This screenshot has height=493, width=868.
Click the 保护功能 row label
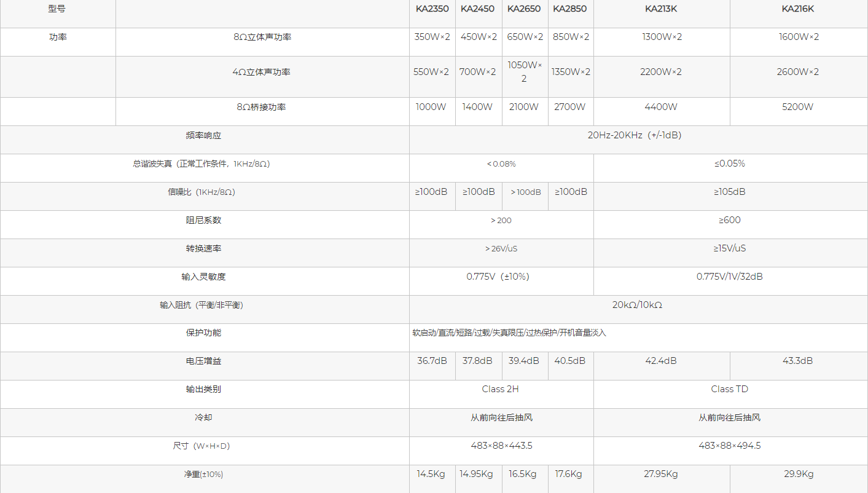pyautogui.click(x=204, y=333)
